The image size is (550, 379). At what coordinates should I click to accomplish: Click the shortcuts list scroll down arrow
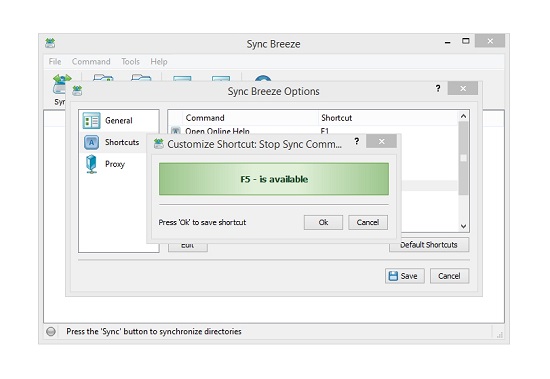click(x=463, y=226)
